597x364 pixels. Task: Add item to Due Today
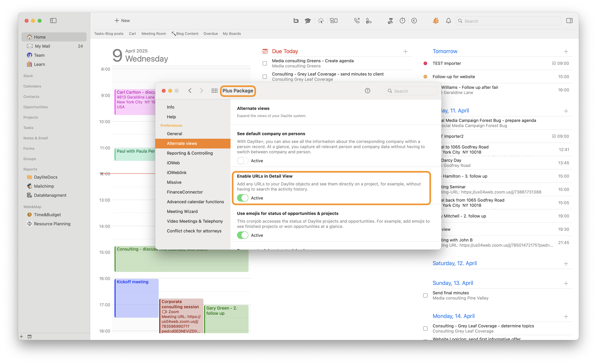coord(405,52)
